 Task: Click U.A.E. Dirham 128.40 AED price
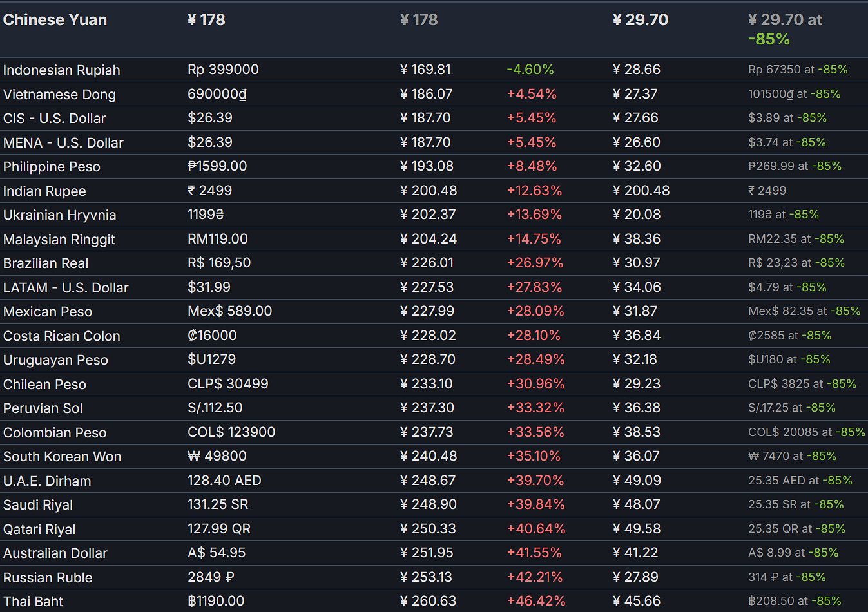pos(224,481)
